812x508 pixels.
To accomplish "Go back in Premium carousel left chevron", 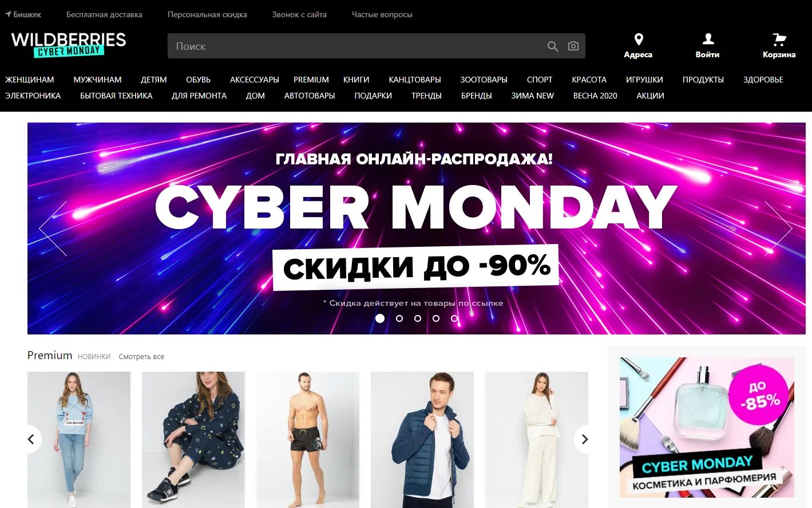I will [31, 439].
